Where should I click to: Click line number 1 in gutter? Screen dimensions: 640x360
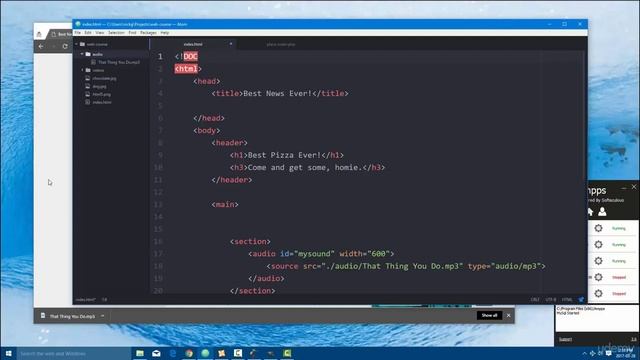(x=160, y=56)
